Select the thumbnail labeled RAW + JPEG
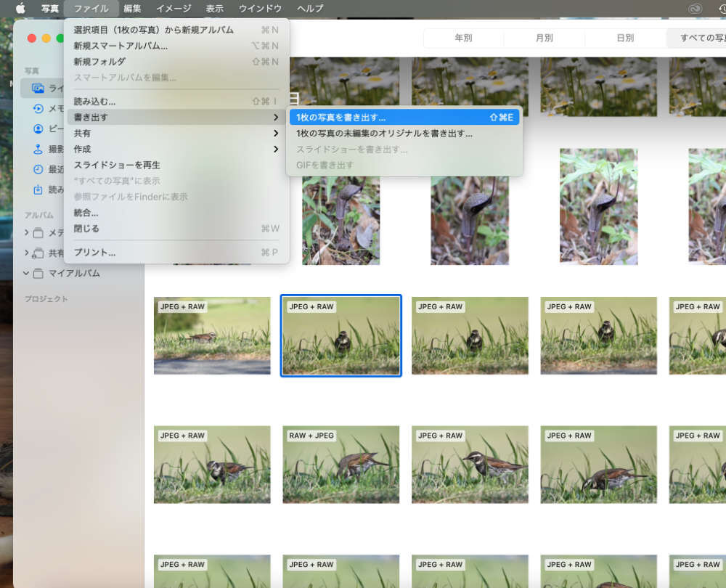 (x=340, y=465)
